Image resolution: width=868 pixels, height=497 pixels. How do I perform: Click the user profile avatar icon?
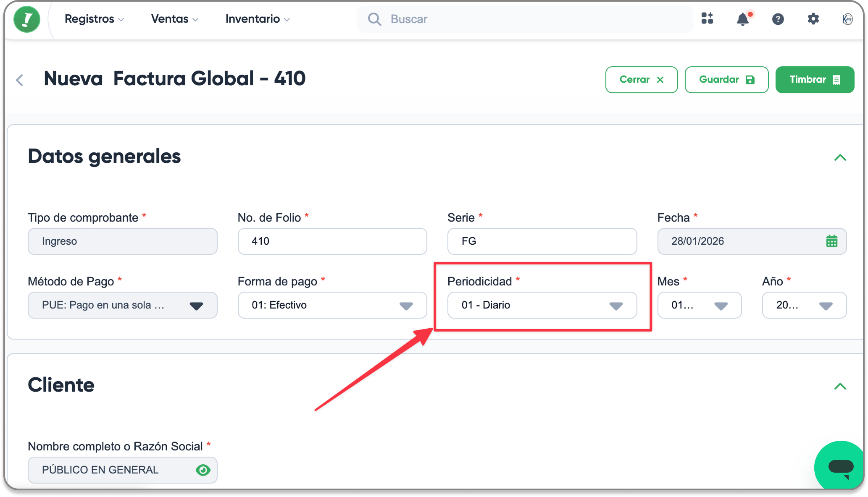(847, 19)
